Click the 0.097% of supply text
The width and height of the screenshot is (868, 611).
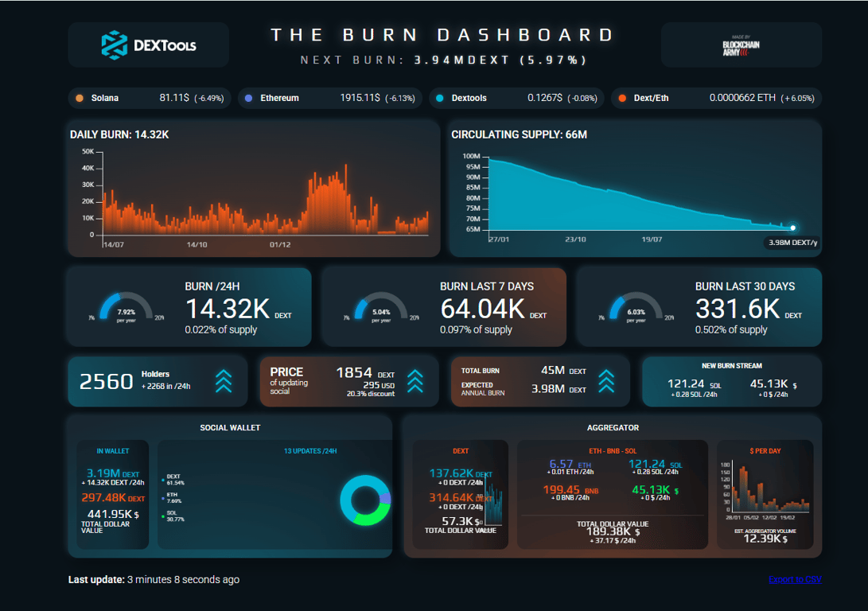[476, 330]
